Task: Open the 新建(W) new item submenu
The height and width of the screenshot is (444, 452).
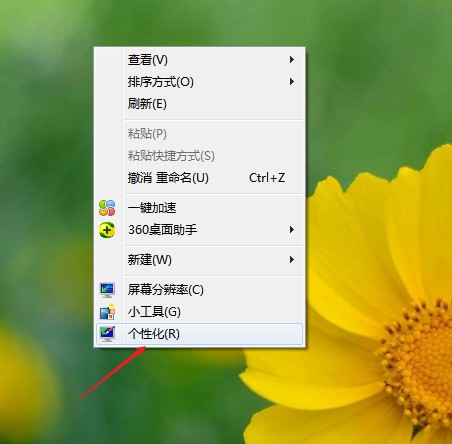Action: (x=199, y=260)
